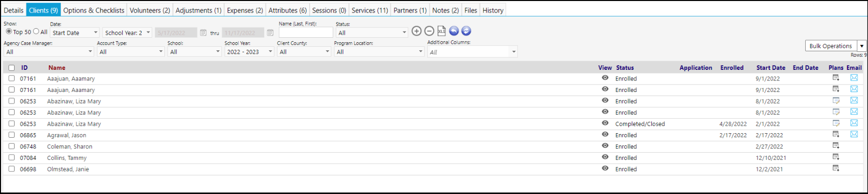Open the Status filter dropdown
This screenshot has height=194, width=868.
(x=372, y=33)
